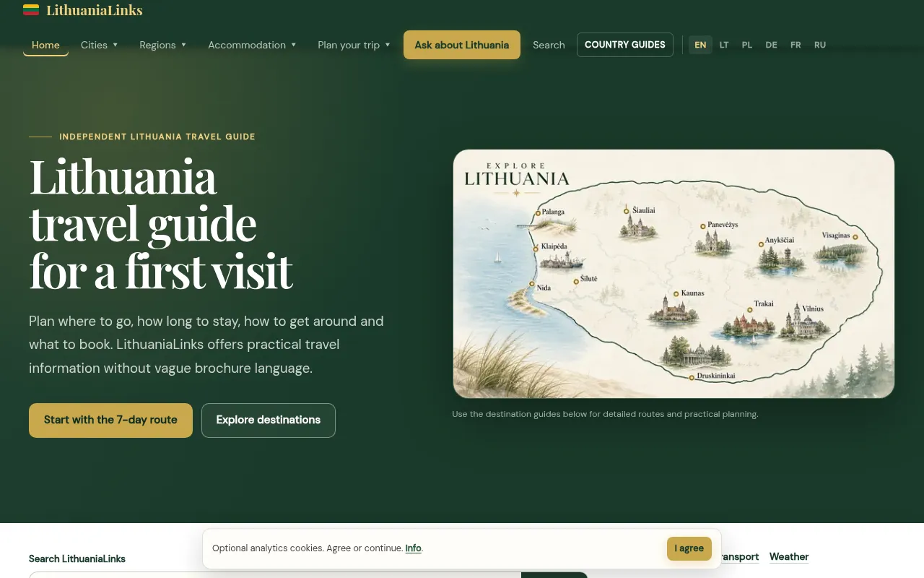Open the Weather quick link
924x578 pixels.
[x=789, y=556]
